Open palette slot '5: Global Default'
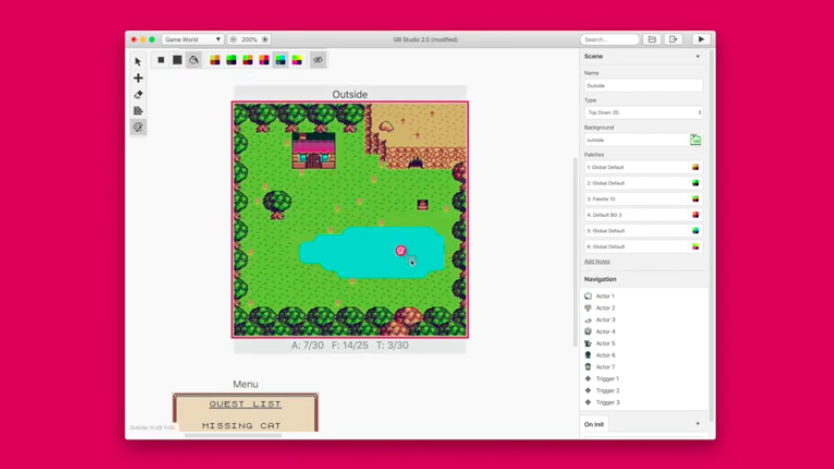This screenshot has height=469, width=834. pos(643,231)
